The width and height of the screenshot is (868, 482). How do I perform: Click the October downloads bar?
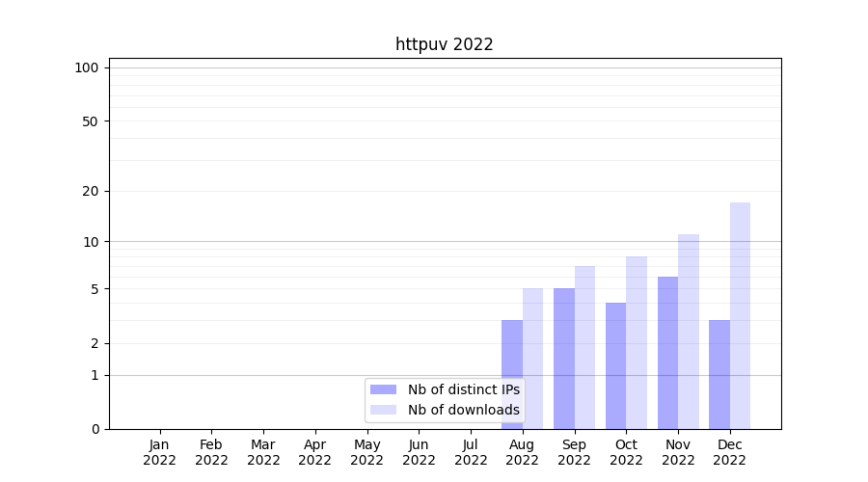click(637, 342)
